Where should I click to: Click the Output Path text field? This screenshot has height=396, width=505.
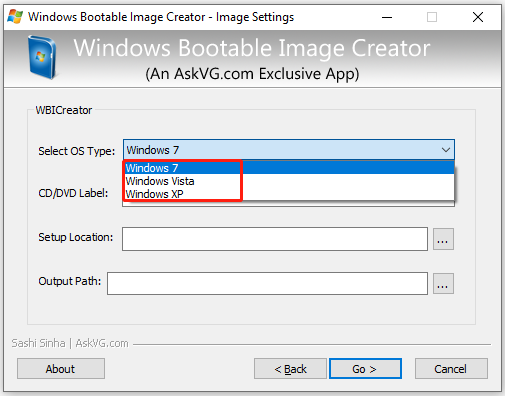(267, 283)
